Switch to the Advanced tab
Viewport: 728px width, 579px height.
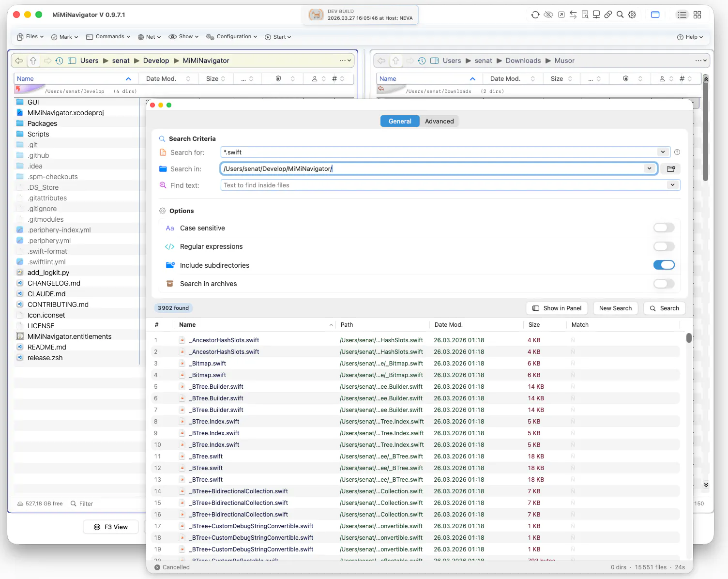pos(440,122)
